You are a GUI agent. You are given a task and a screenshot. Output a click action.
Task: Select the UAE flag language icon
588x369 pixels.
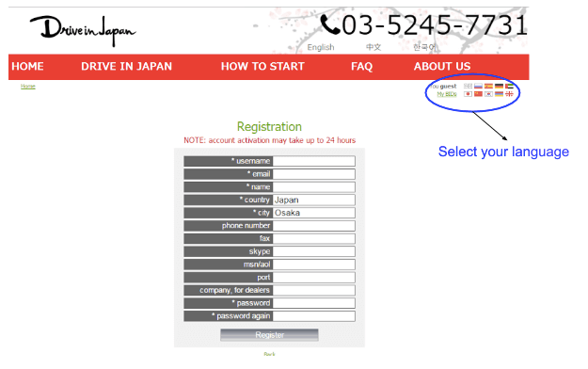pos(509,86)
